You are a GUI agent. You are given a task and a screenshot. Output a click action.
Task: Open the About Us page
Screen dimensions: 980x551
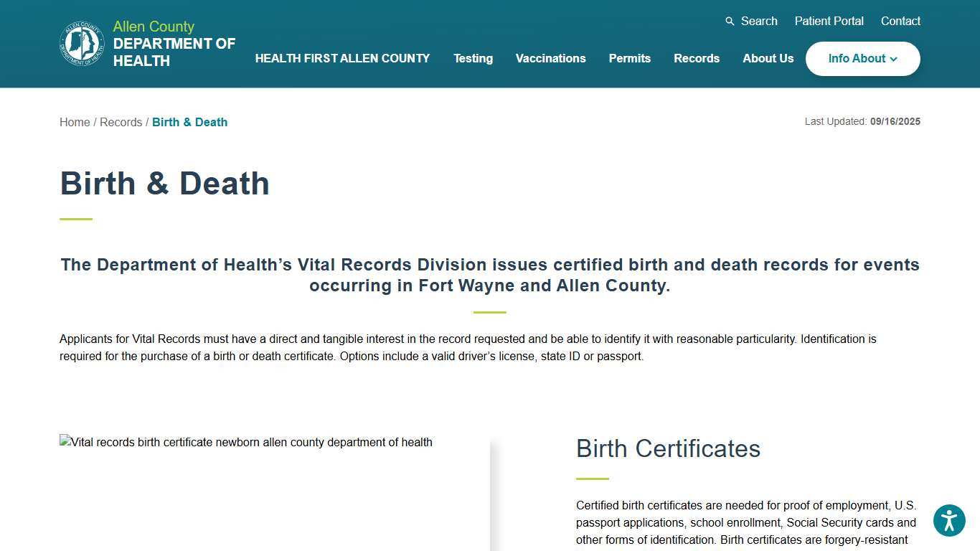(768, 59)
